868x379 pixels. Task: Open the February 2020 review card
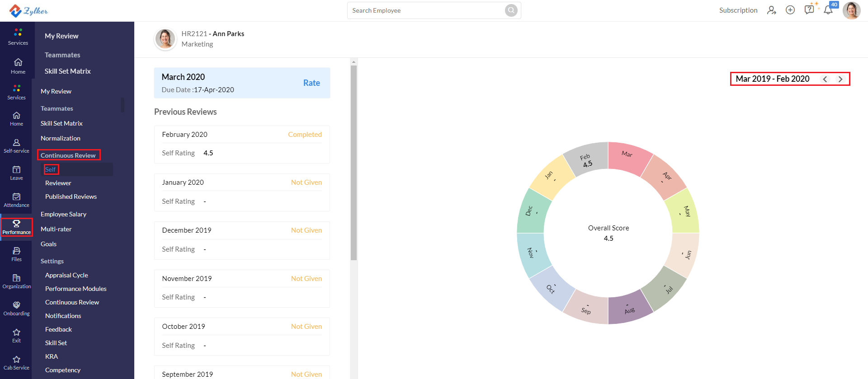(242, 145)
